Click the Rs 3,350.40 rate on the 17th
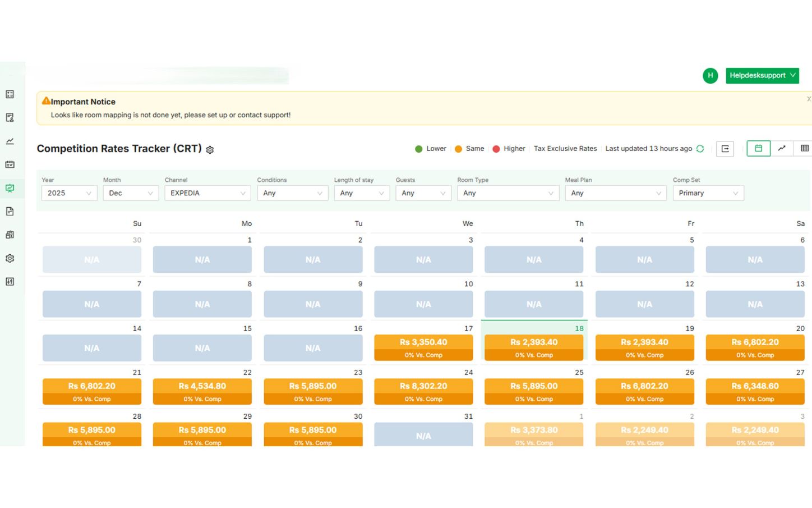 pos(423,342)
